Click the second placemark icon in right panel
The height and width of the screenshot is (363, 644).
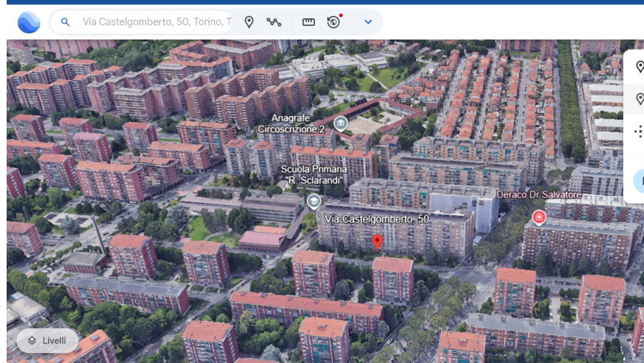pyautogui.click(x=639, y=99)
